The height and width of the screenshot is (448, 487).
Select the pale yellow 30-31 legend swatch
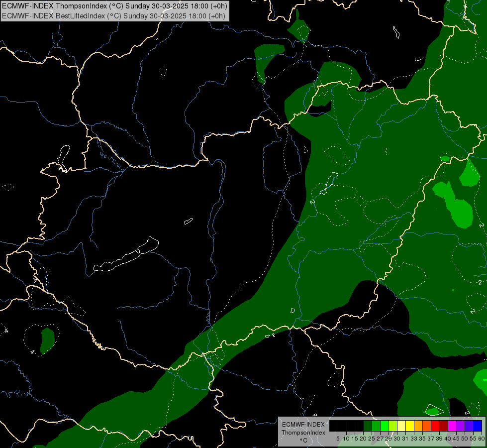click(401, 426)
